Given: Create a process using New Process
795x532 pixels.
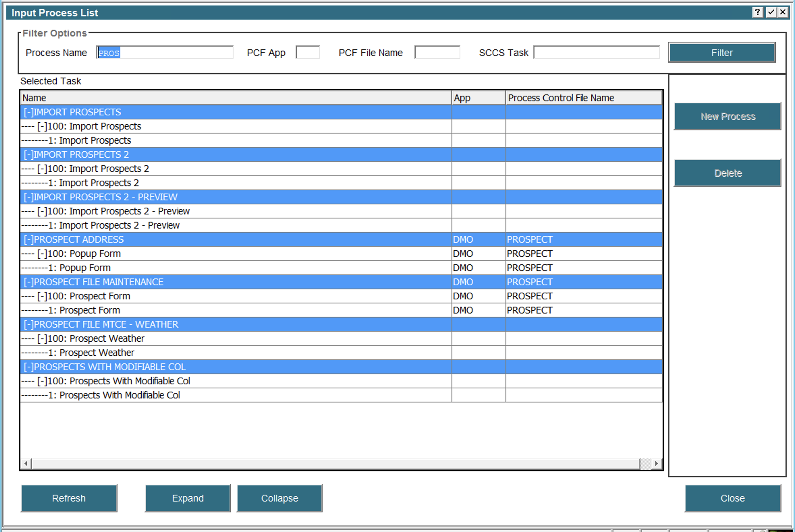Looking at the screenshot, I should tap(728, 116).
